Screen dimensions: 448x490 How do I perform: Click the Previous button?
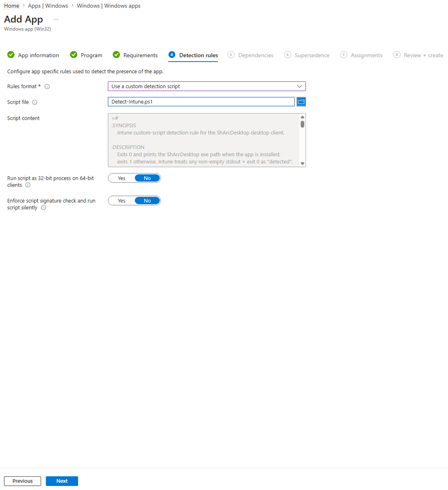click(x=22, y=481)
